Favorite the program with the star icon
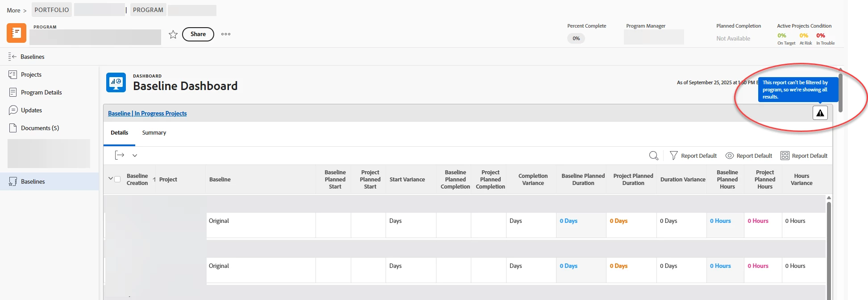The image size is (868, 300). tap(173, 34)
